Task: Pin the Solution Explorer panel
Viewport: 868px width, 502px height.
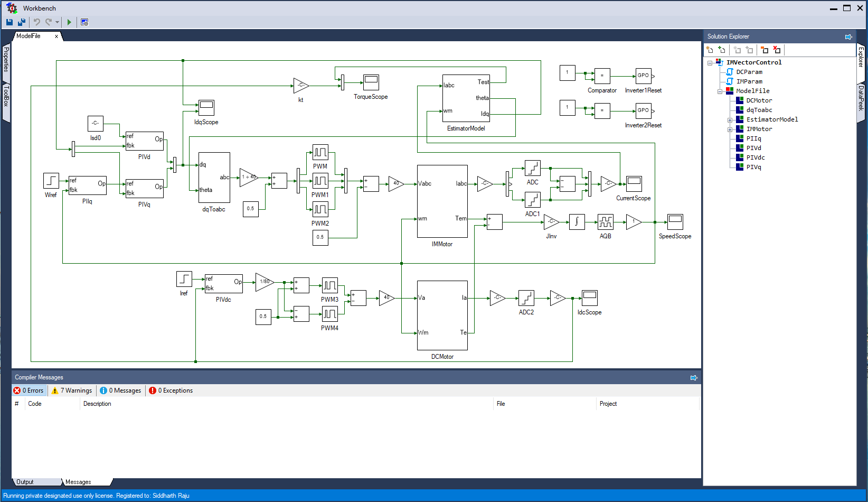Action: tap(848, 37)
